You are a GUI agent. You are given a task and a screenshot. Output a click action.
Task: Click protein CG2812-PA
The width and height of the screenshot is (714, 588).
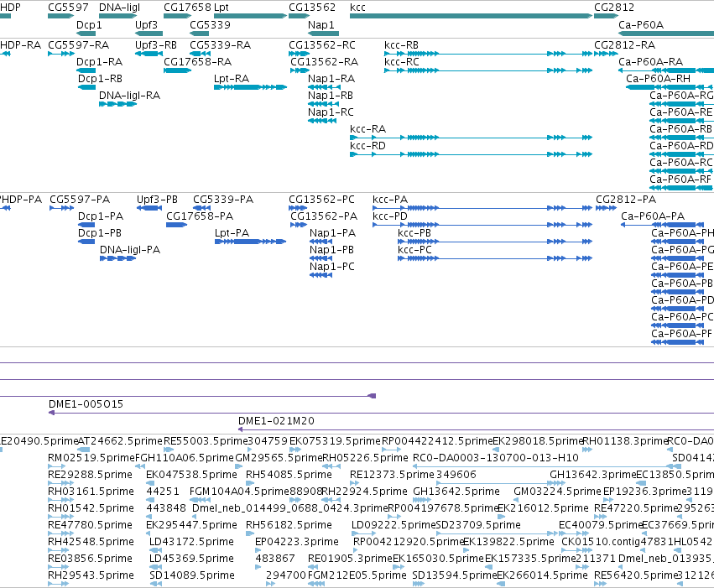[626, 200]
